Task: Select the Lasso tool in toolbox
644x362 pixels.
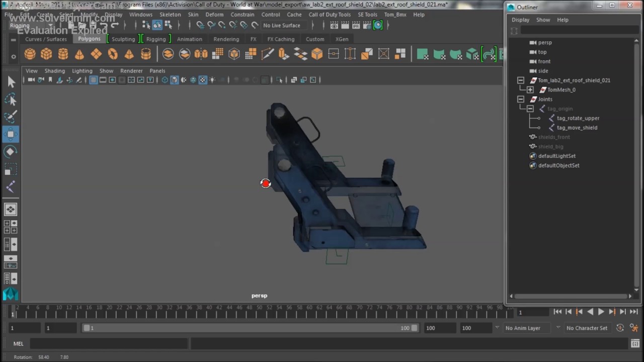Action: (11, 100)
